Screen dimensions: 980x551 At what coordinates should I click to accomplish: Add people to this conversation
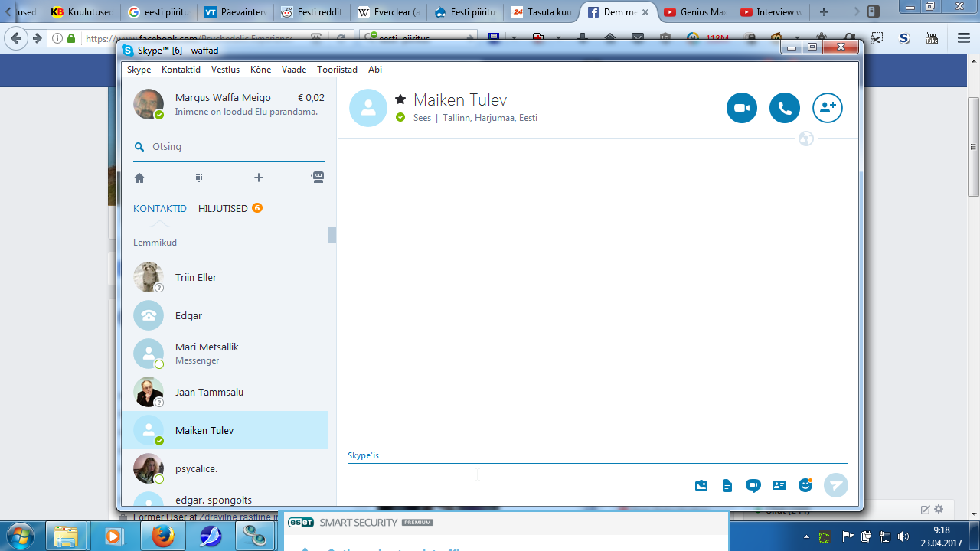828,108
